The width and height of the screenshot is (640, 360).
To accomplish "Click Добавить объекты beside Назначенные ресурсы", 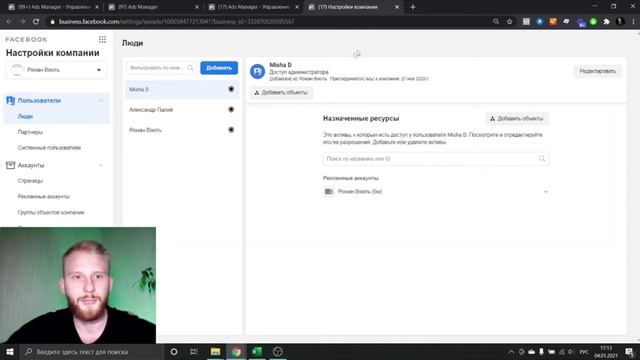I will (517, 118).
